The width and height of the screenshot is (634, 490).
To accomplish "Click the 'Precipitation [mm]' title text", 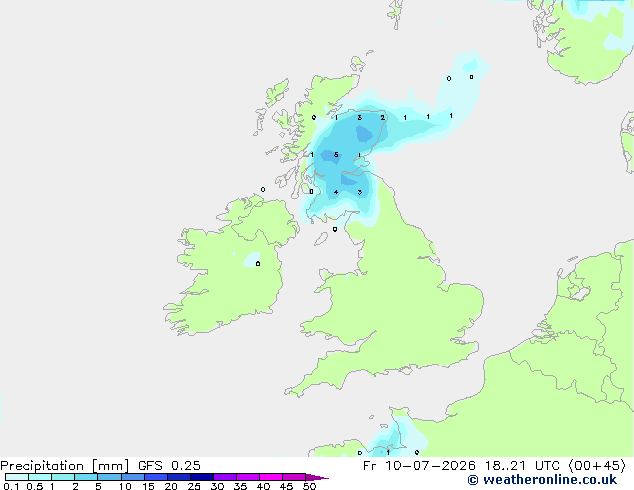I will click(x=65, y=466).
